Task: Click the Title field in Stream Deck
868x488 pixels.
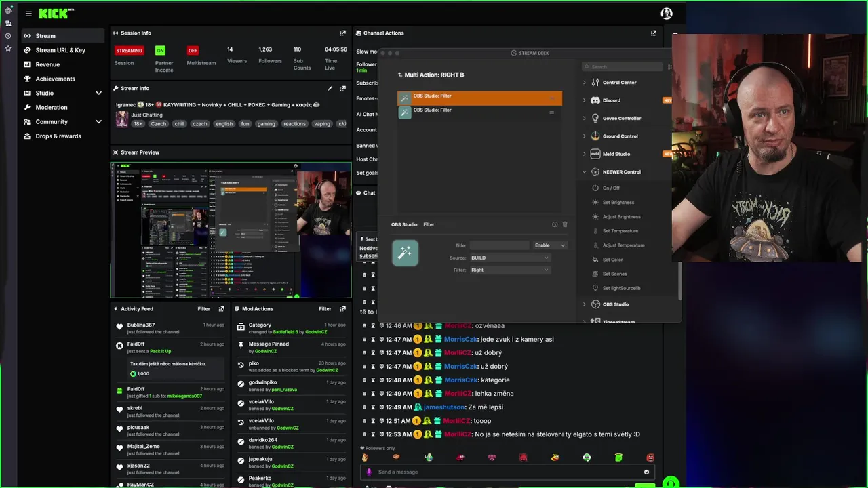Action: click(499, 245)
